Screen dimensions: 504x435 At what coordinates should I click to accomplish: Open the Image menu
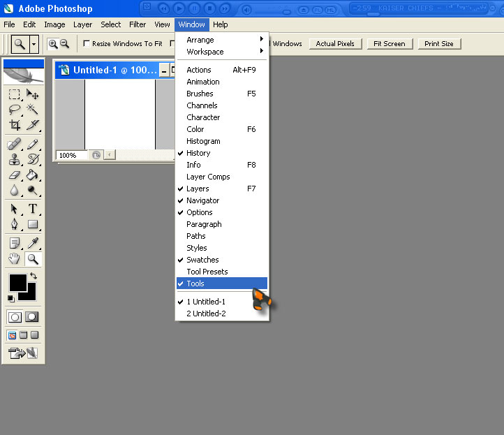54,24
